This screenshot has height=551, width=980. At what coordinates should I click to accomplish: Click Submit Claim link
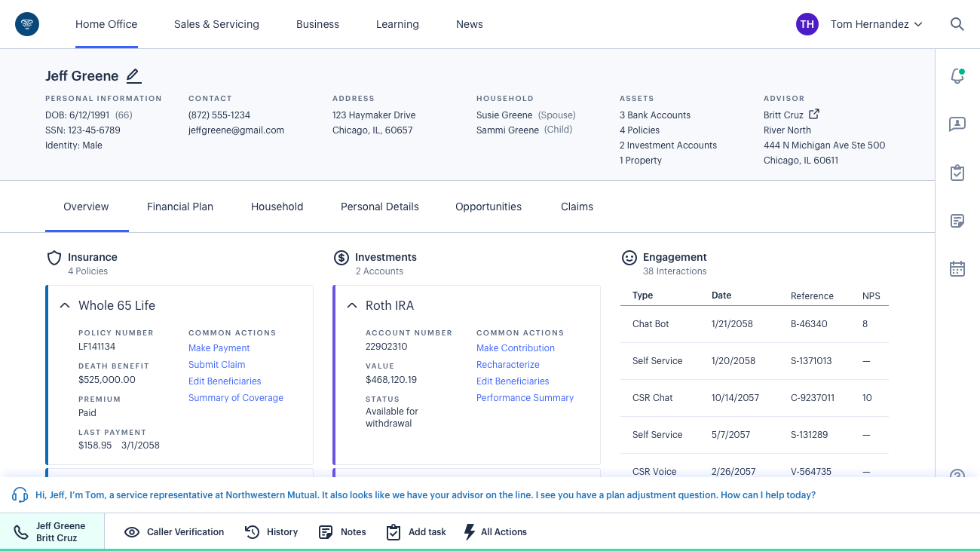[x=217, y=365]
